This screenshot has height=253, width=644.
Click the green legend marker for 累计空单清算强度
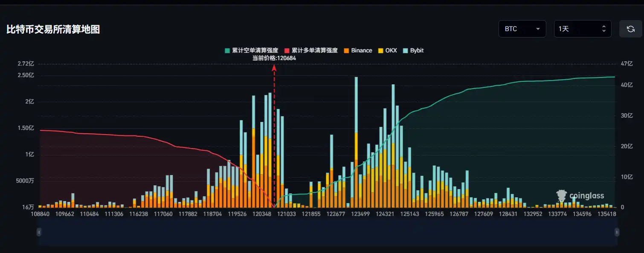(x=227, y=50)
